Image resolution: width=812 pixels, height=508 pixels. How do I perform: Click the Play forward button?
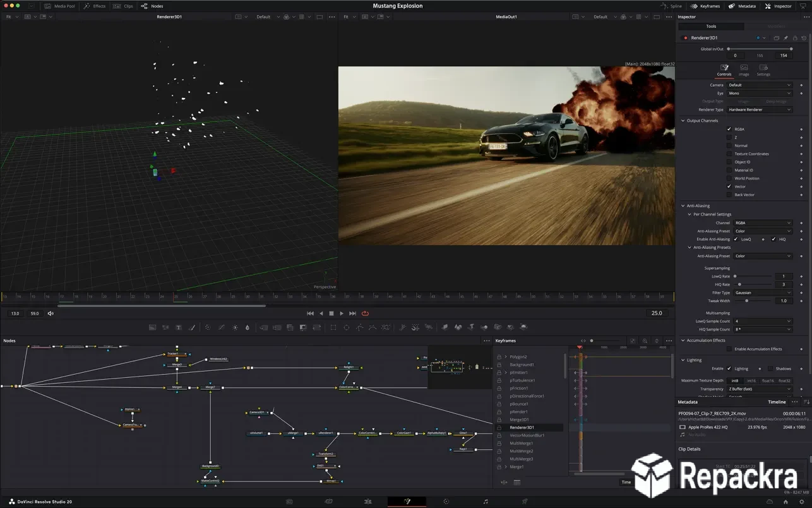click(x=342, y=313)
